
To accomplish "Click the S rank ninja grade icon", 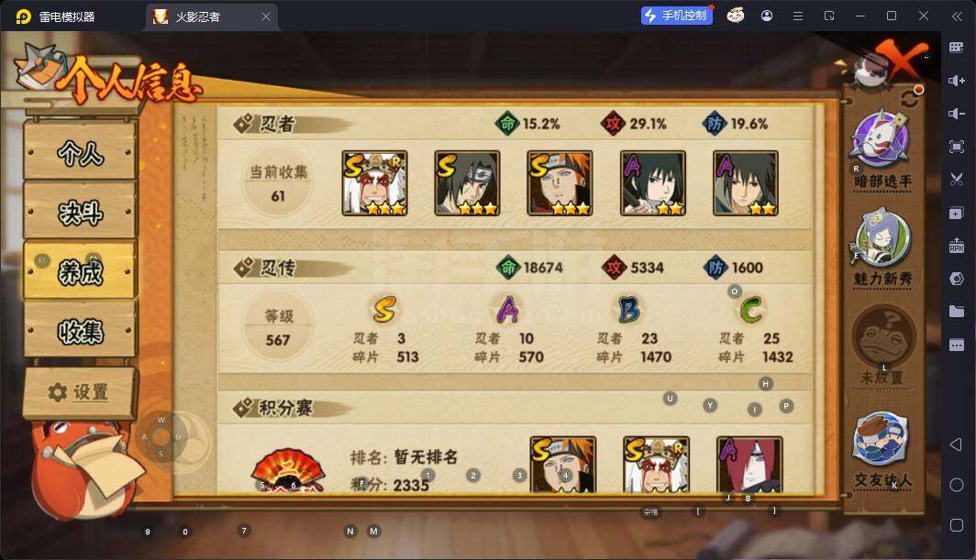I will 384,309.
